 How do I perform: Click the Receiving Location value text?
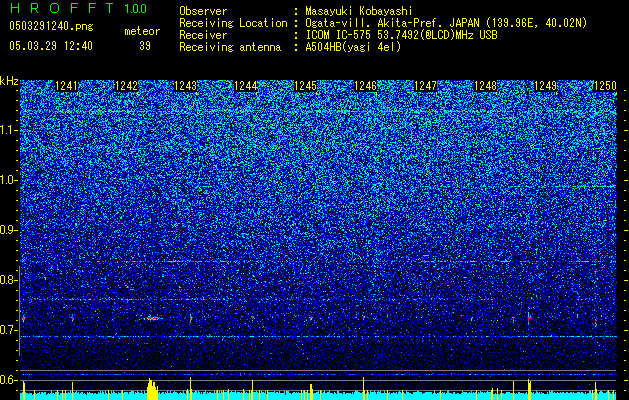446,23
